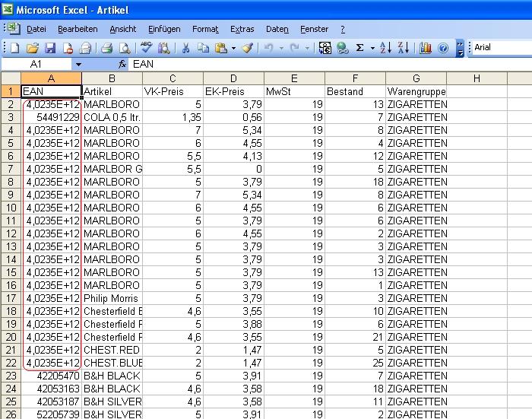Screen dimensions: 532x419
Task: Print the sheet with the printer icon
Action: 106,48
